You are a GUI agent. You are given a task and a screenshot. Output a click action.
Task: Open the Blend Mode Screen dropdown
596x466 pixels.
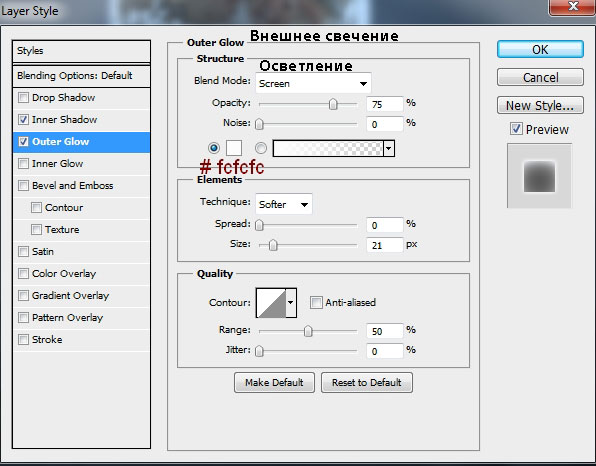coord(313,83)
